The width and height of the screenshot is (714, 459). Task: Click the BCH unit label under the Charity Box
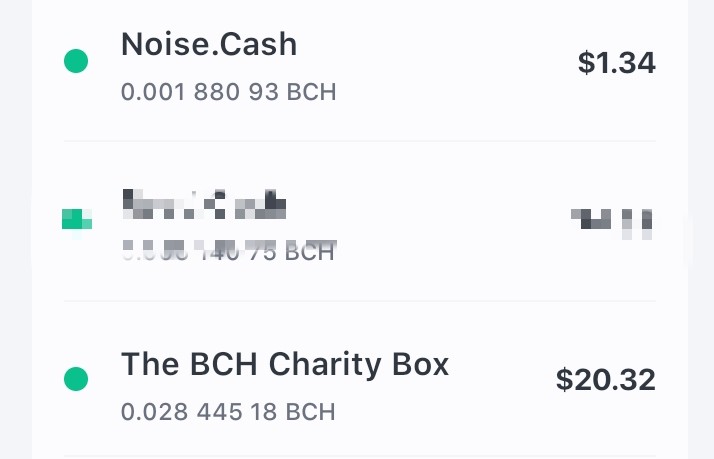[311, 412]
